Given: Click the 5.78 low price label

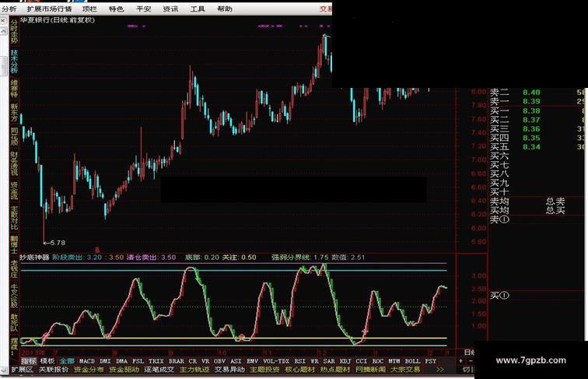Looking at the screenshot, I should coord(58,243).
